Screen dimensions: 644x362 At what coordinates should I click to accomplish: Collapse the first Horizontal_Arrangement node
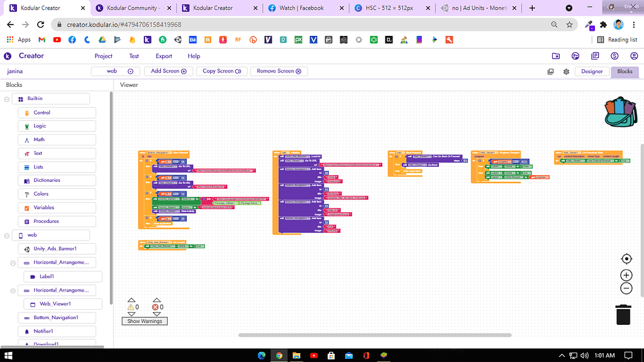[13, 263]
